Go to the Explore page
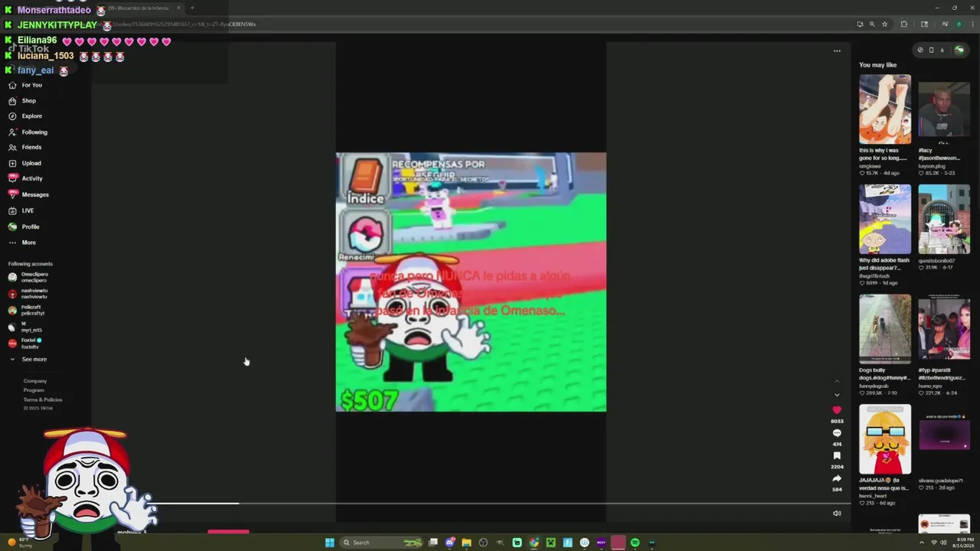This screenshot has height=551, width=980. click(25, 116)
